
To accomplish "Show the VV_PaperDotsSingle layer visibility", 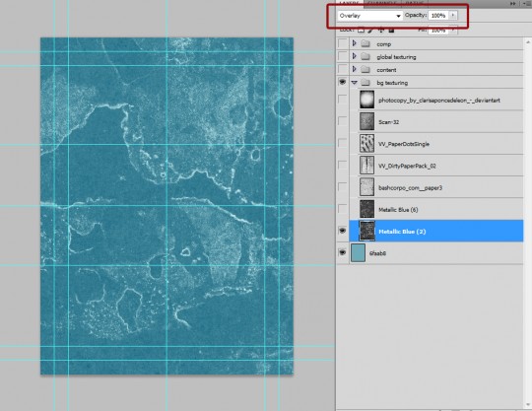I will point(343,144).
